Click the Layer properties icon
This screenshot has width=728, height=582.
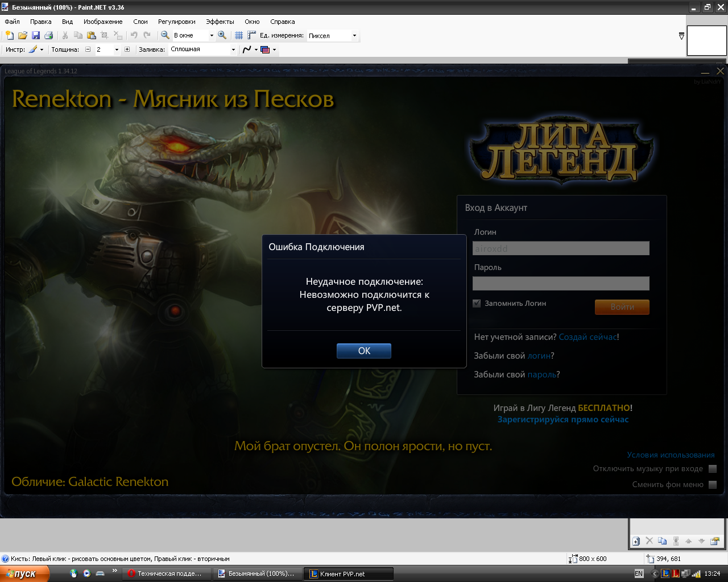pyautogui.click(x=715, y=541)
